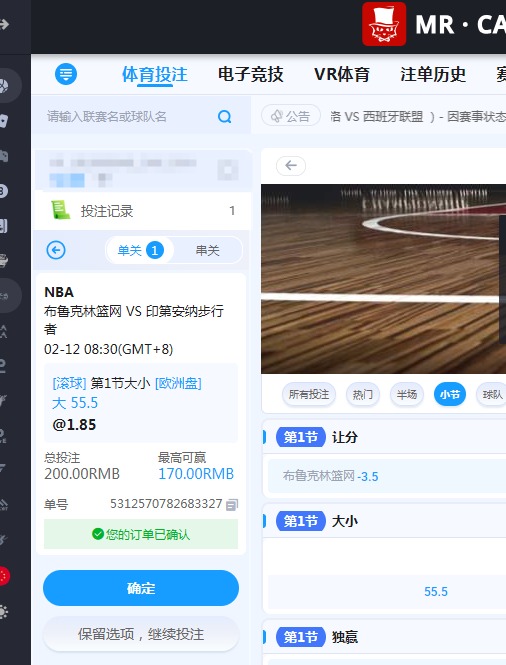Image resolution: width=506 pixels, height=665 pixels.
Task: Click the 您的订单已确认 confirmation banner
Action: pyautogui.click(x=141, y=534)
